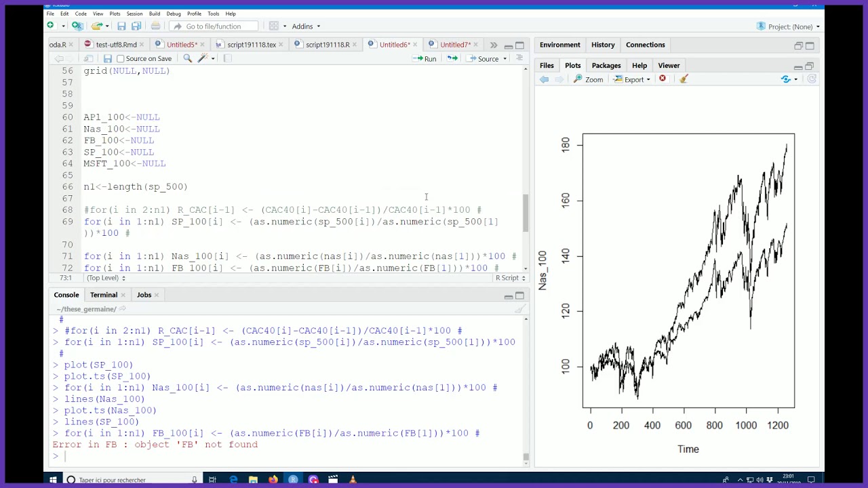
Task: Open the File menu
Action: coord(50,14)
